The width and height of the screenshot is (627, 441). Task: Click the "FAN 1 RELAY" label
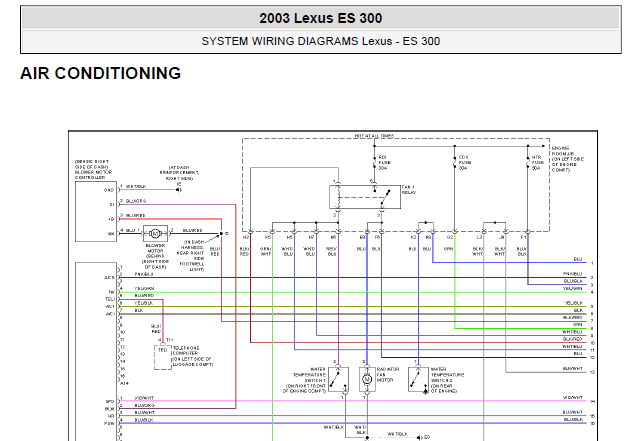[409, 190]
